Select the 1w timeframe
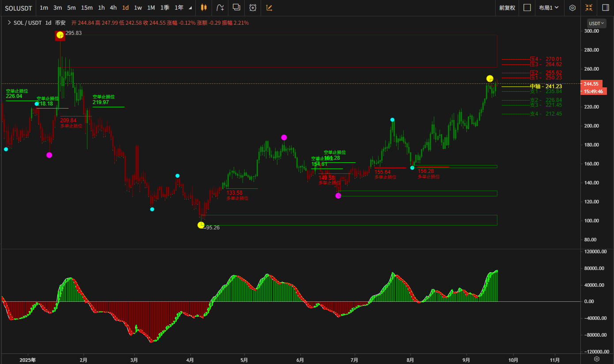Screen dimensions: 614x364 pyautogui.click(x=138, y=8)
